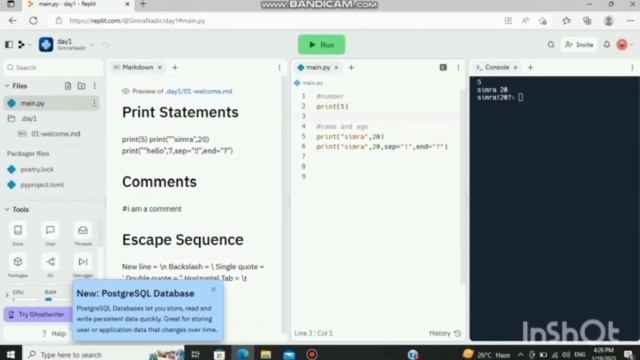Open a new browser tab

[143, 4]
